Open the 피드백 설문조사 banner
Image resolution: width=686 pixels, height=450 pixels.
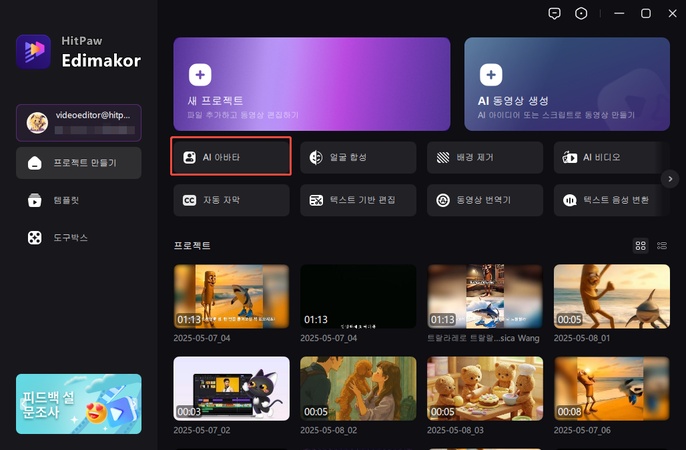pyautogui.click(x=79, y=404)
